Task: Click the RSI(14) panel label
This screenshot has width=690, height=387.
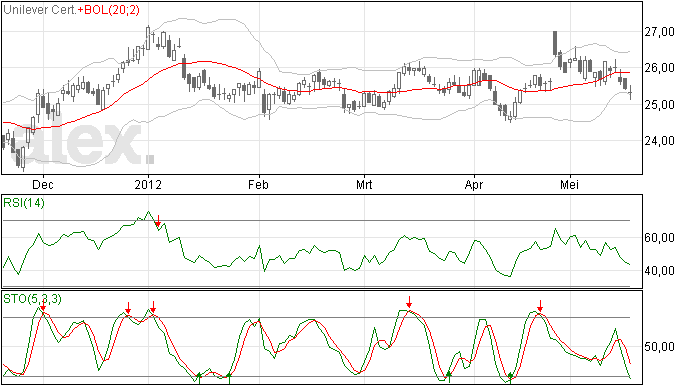Action: pyautogui.click(x=24, y=203)
